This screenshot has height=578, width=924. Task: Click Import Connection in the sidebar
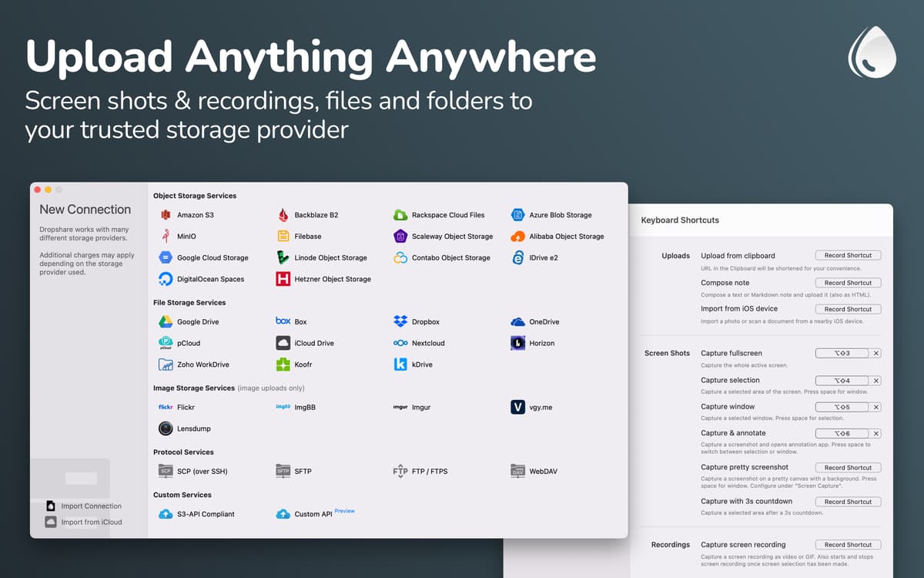(x=91, y=506)
